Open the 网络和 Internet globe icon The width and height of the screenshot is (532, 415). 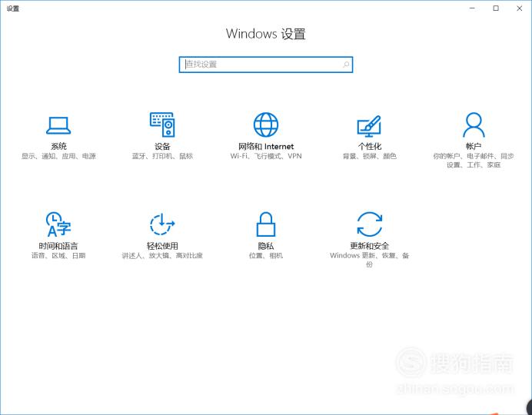click(266, 124)
